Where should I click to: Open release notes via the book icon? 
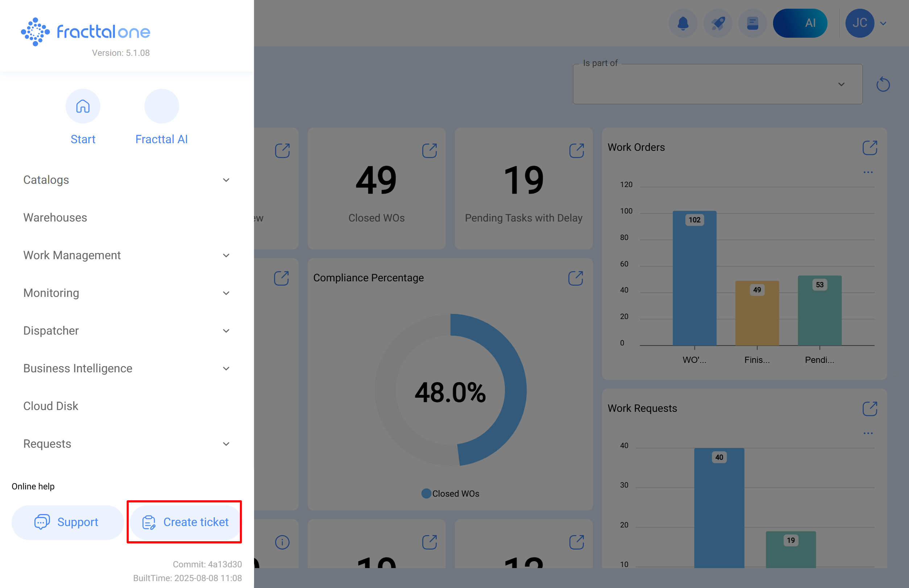(x=752, y=23)
